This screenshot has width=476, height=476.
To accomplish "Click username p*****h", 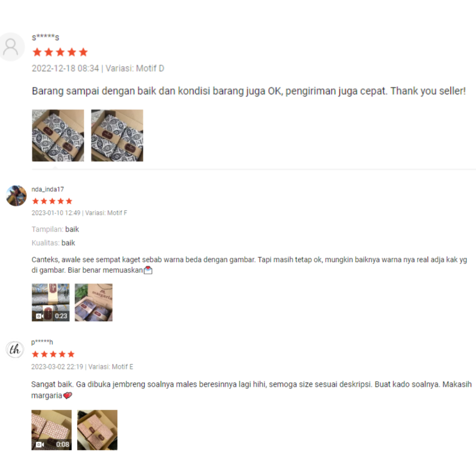I will pyautogui.click(x=42, y=342).
